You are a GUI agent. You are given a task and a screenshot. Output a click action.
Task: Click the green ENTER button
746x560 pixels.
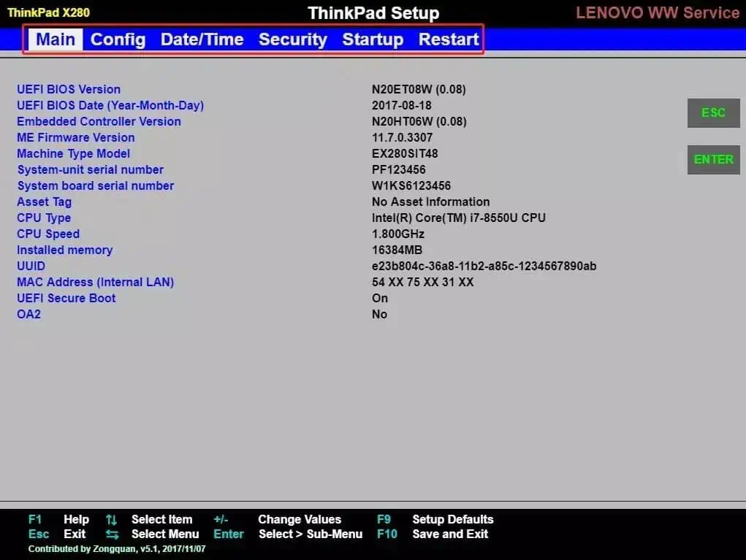713,160
